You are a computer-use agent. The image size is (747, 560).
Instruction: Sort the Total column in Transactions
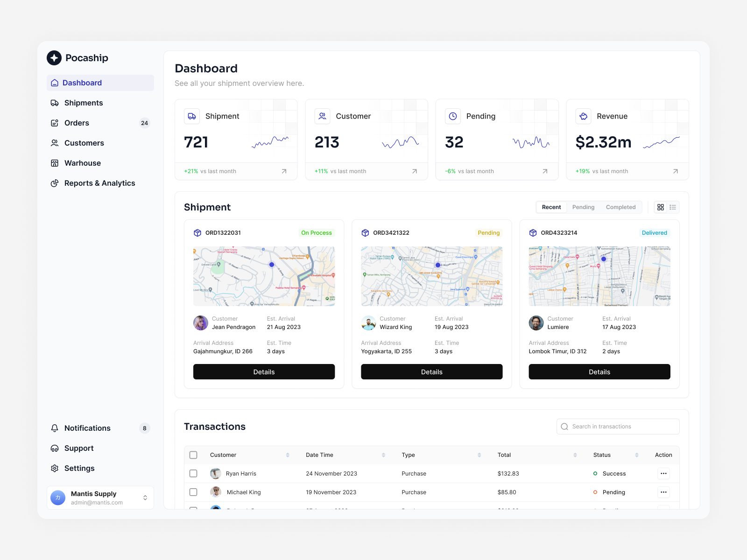[574, 455]
